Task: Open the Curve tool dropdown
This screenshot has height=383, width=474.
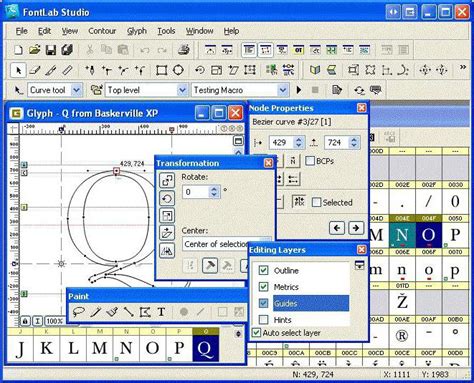Action: (x=77, y=90)
